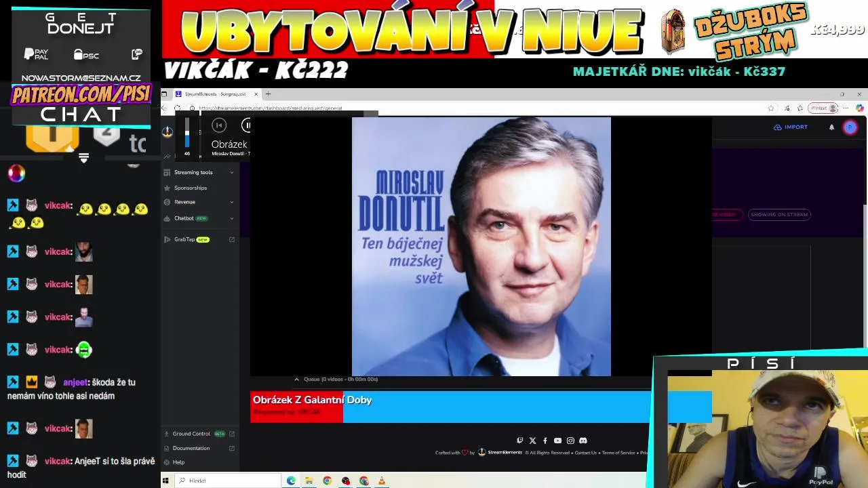Open the Discord footer social icon
This screenshot has width=868, height=488.
(583, 441)
